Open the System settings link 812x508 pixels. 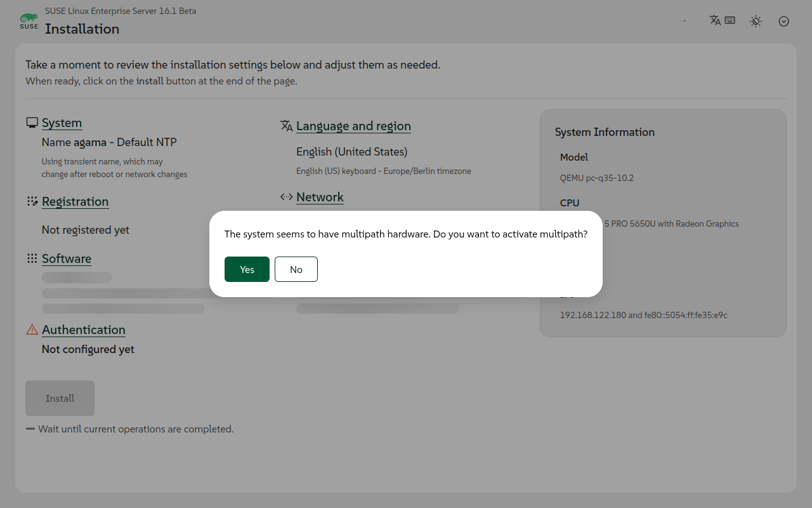click(x=62, y=123)
